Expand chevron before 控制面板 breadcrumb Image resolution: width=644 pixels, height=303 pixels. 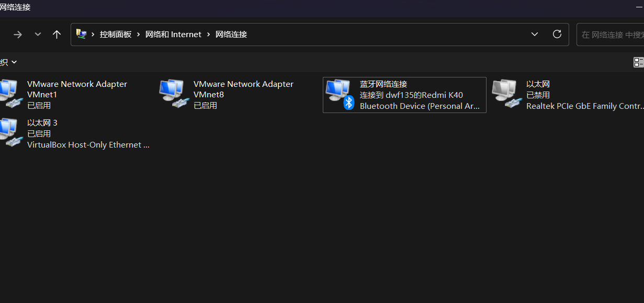pos(93,35)
